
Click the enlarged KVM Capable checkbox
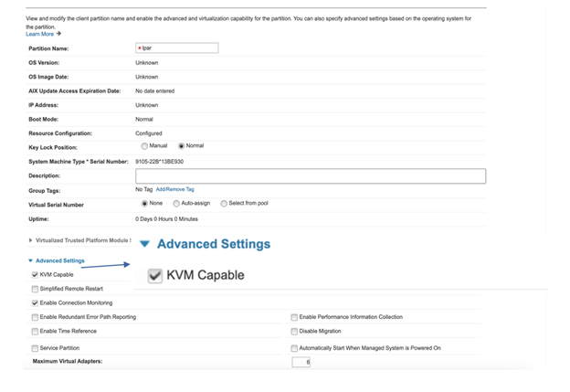[155, 276]
